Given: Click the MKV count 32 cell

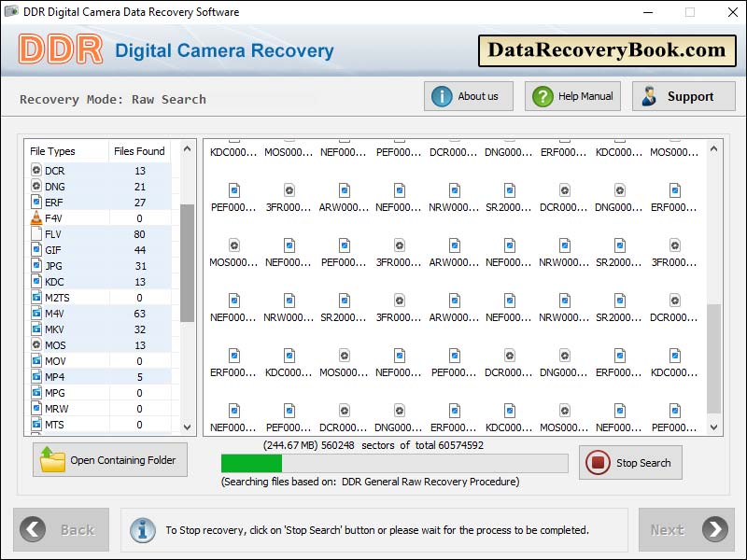Looking at the screenshot, I should [139, 329].
